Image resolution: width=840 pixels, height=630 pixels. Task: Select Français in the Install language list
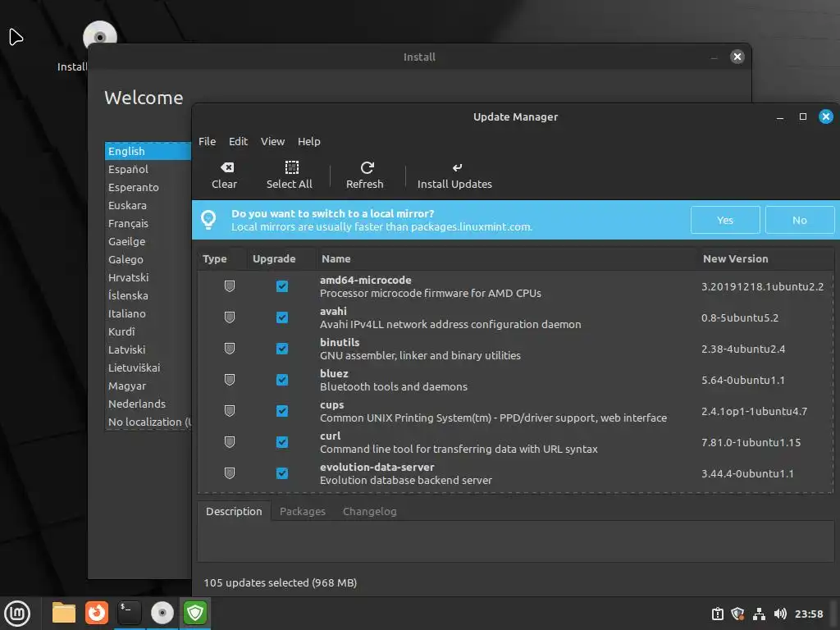click(148, 223)
